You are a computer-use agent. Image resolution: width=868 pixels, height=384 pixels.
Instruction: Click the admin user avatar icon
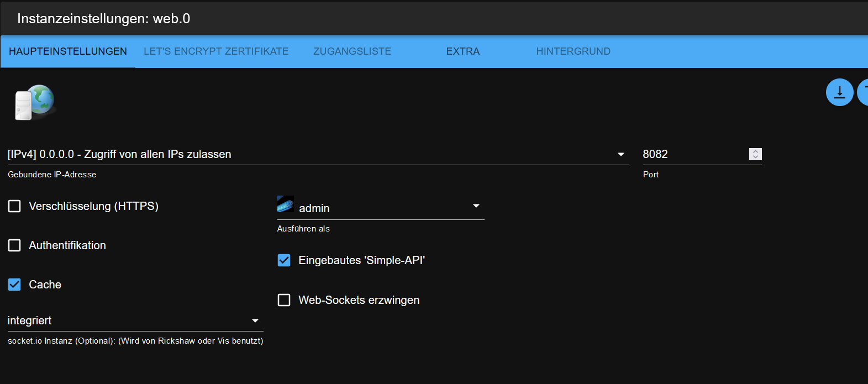tap(285, 204)
